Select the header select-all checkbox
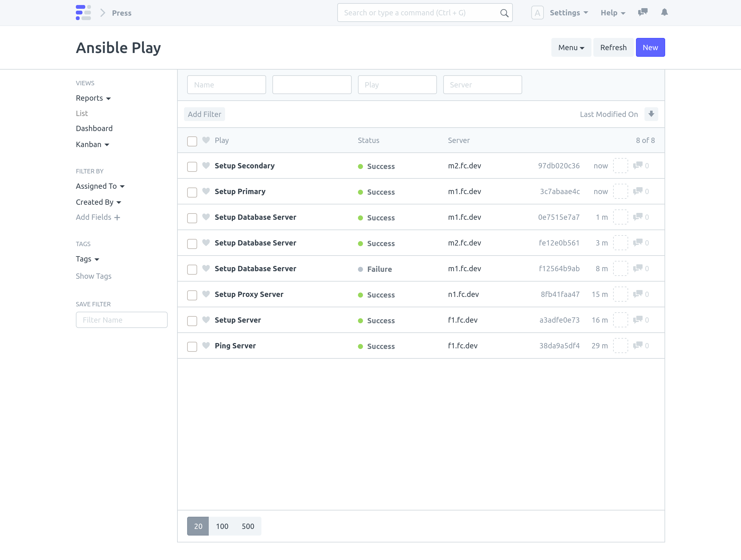Screen dimensions: 741x560 pyautogui.click(x=192, y=141)
